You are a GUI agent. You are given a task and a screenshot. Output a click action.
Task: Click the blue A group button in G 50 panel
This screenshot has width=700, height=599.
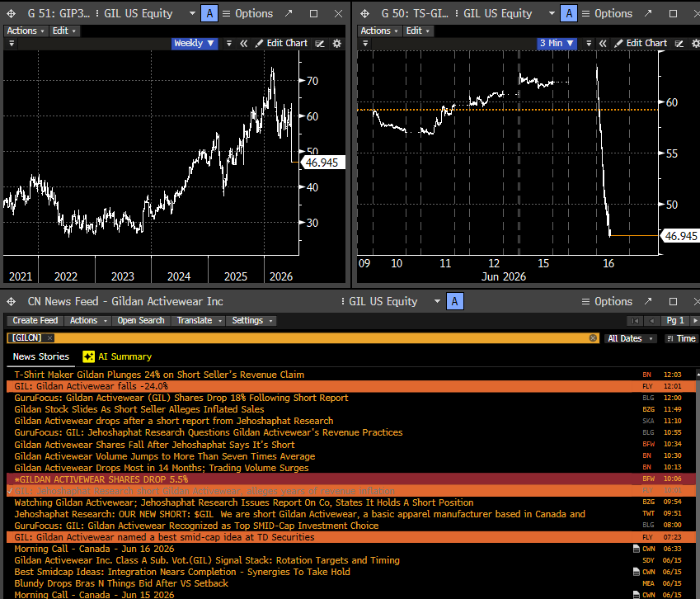569,13
